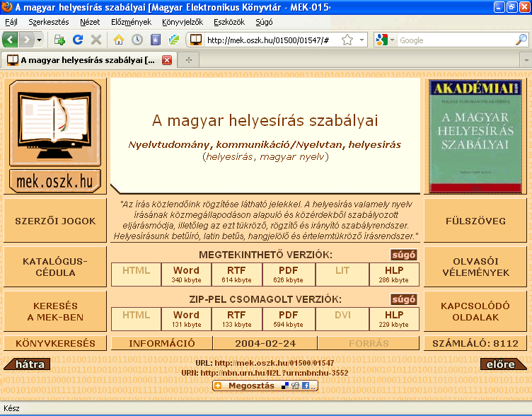532x416 pixels.
Task: Click the Megosztás share button
Action: pos(265,386)
